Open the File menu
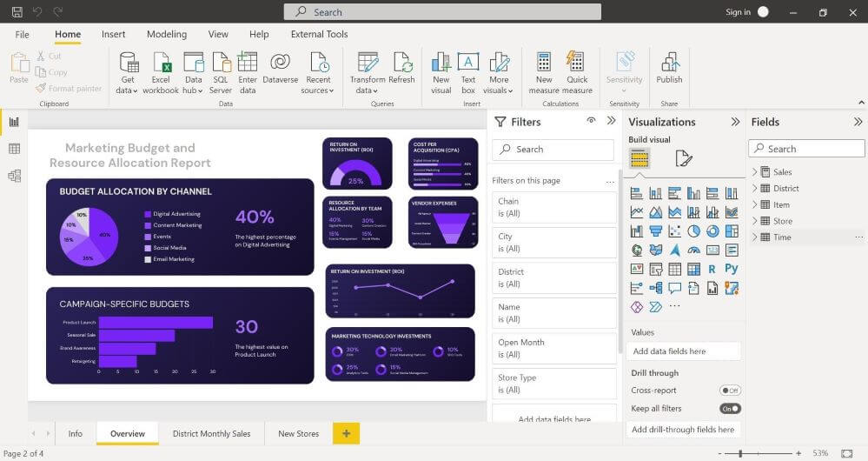The height and width of the screenshot is (461, 868). [22, 34]
